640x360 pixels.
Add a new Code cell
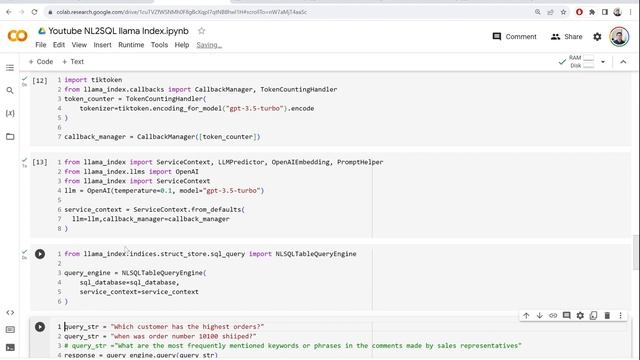pos(41,62)
